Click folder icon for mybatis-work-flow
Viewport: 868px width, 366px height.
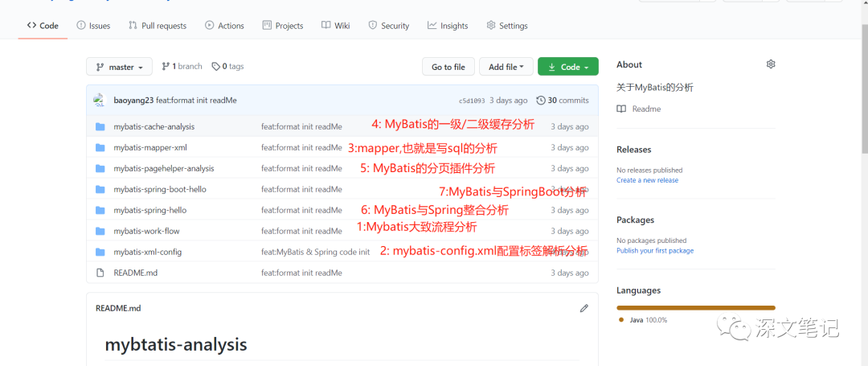[x=100, y=231]
